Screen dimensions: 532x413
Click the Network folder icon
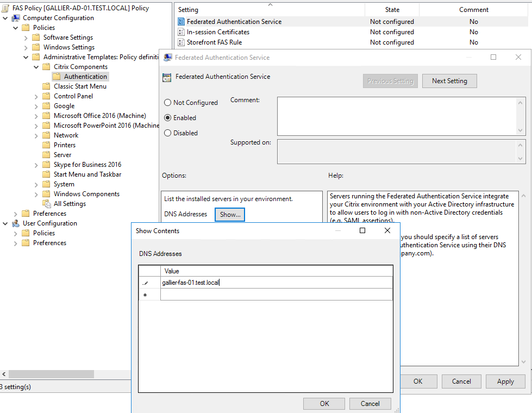click(x=47, y=135)
